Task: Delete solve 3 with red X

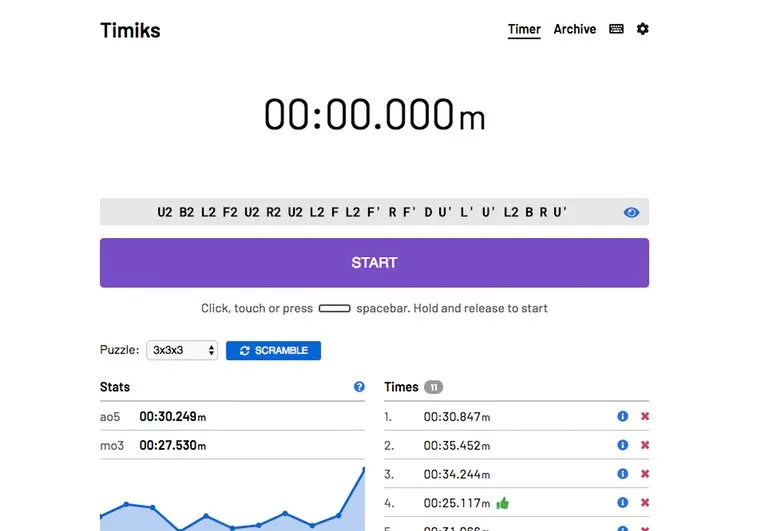Action: coord(645,474)
